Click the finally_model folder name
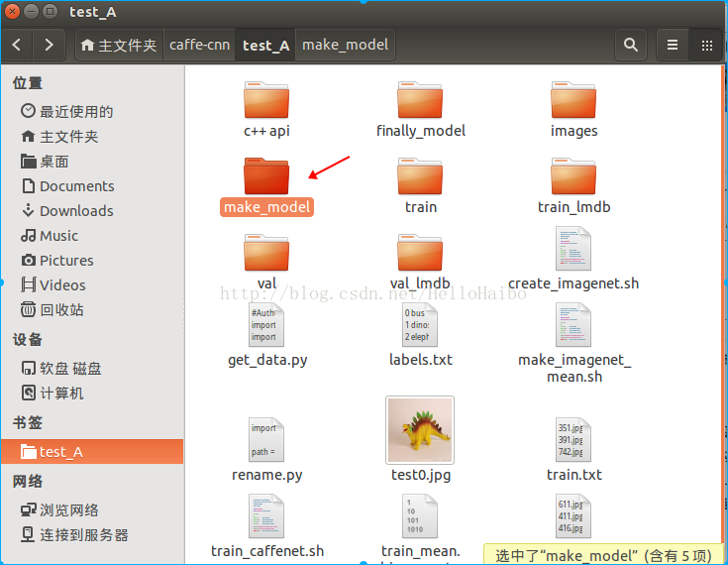 pyautogui.click(x=421, y=131)
